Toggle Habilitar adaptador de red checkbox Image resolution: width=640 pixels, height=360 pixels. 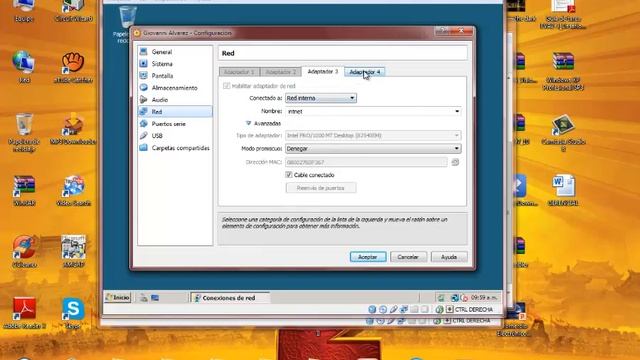[x=227, y=86]
